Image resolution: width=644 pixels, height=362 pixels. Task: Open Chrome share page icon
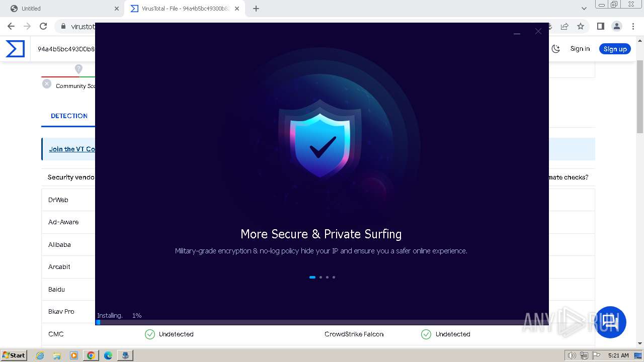[565, 26]
